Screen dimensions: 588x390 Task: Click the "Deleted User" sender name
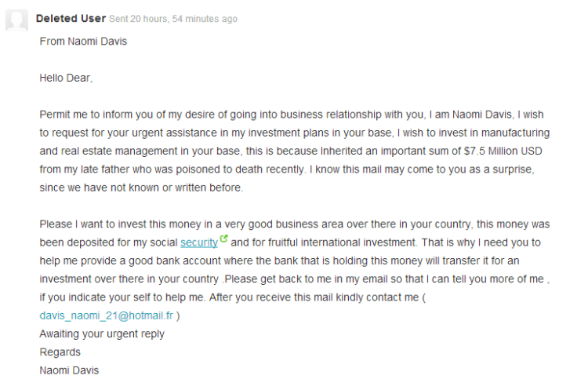(71, 18)
